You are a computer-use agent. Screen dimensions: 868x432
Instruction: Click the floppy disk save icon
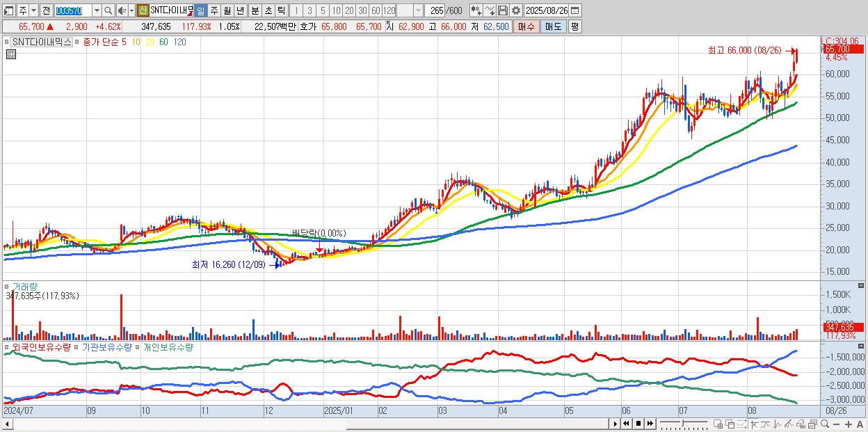503,10
